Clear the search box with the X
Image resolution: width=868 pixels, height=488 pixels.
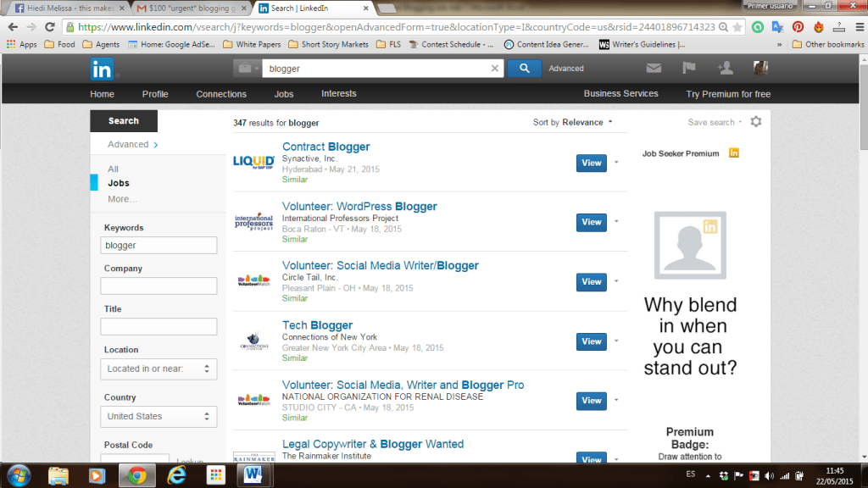494,68
